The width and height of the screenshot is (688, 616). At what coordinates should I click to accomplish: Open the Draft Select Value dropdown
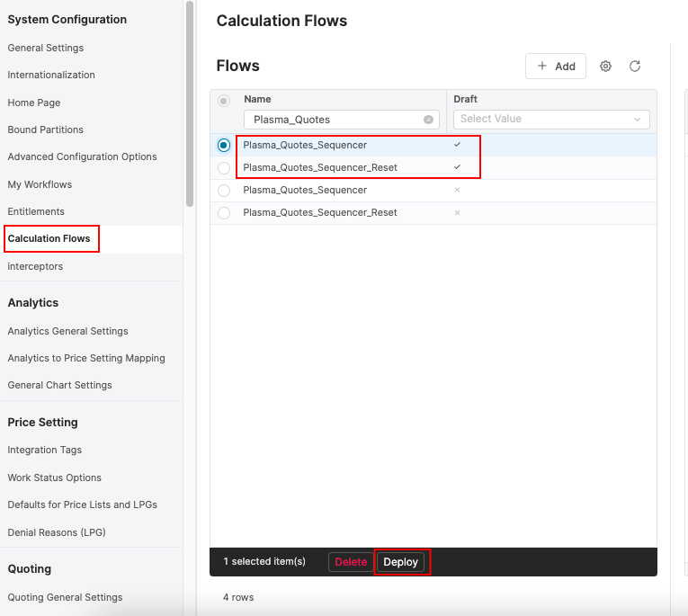pyautogui.click(x=550, y=119)
